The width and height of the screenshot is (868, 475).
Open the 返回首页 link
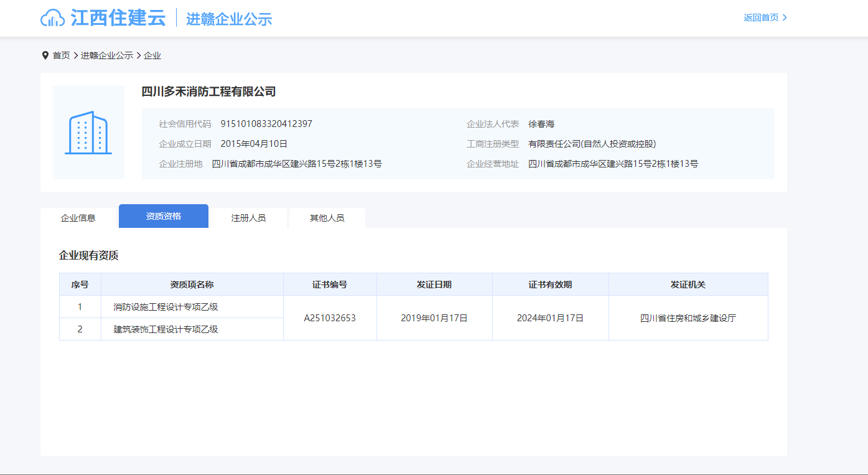tap(761, 17)
